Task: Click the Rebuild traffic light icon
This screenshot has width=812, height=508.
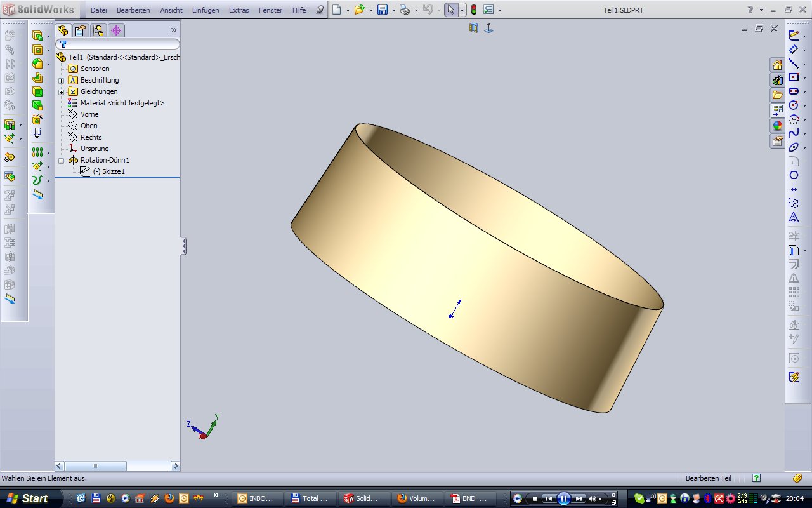Action: coord(473,10)
